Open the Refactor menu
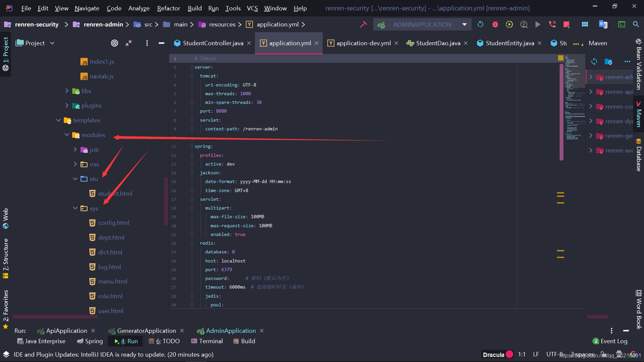644x362 pixels. tap(168, 8)
